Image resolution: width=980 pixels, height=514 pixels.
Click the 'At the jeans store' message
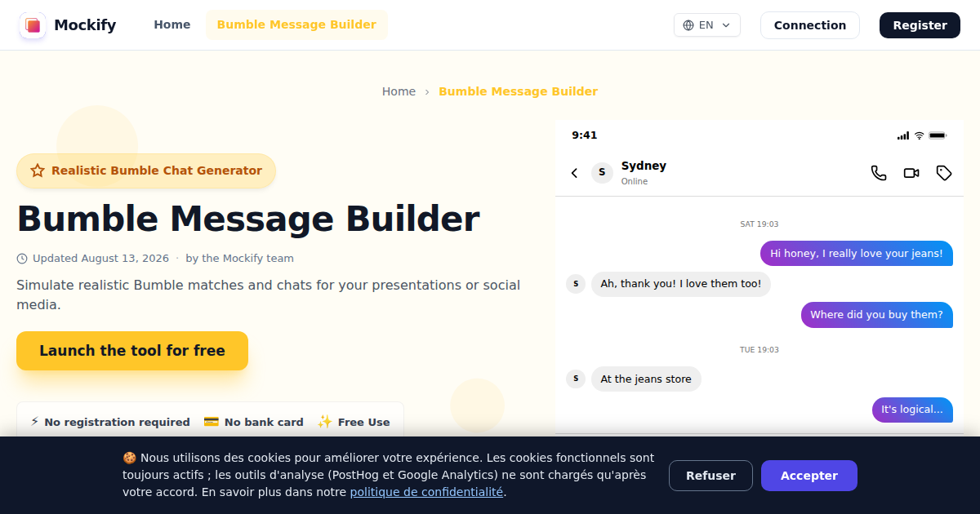pyautogui.click(x=646, y=379)
